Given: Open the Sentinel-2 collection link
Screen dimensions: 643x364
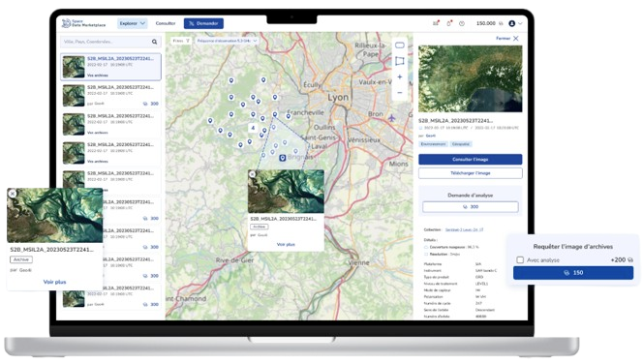Looking at the screenshot, I should pyautogui.click(x=464, y=229).
